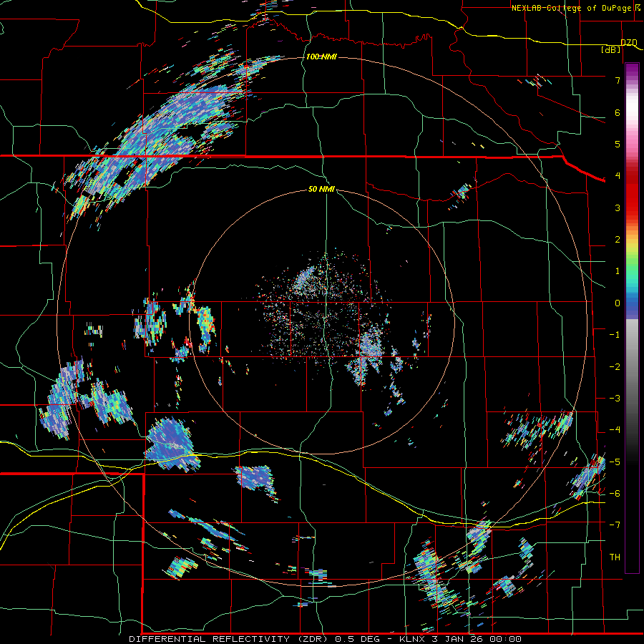Click the red section of ZDR color bar
Screen dimensions: 644x644
pyautogui.click(x=632, y=193)
